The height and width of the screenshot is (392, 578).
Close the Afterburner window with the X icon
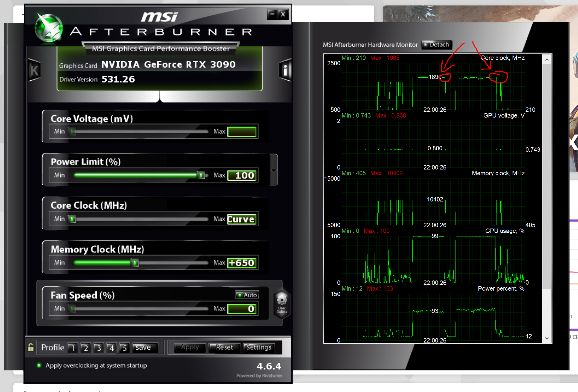[x=283, y=14]
